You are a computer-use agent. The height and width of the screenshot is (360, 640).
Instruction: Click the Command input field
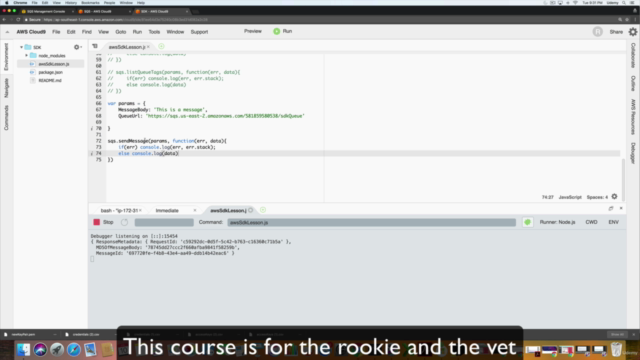[x=371, y=222]
